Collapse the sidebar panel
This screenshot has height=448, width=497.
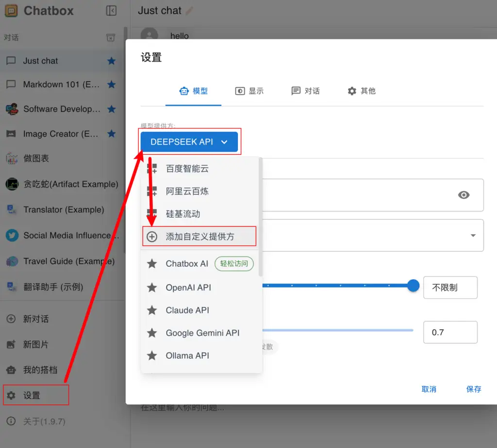point(111,11)
